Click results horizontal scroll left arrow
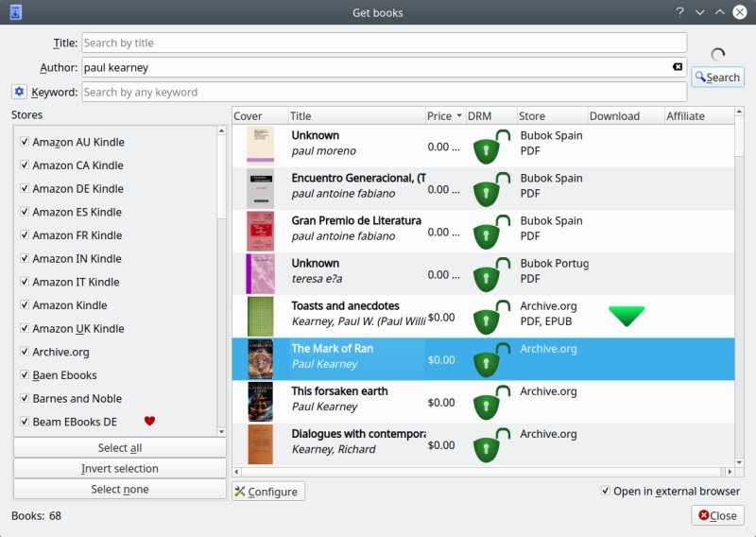The image size is (756, 537). click(x=236, y=472)
